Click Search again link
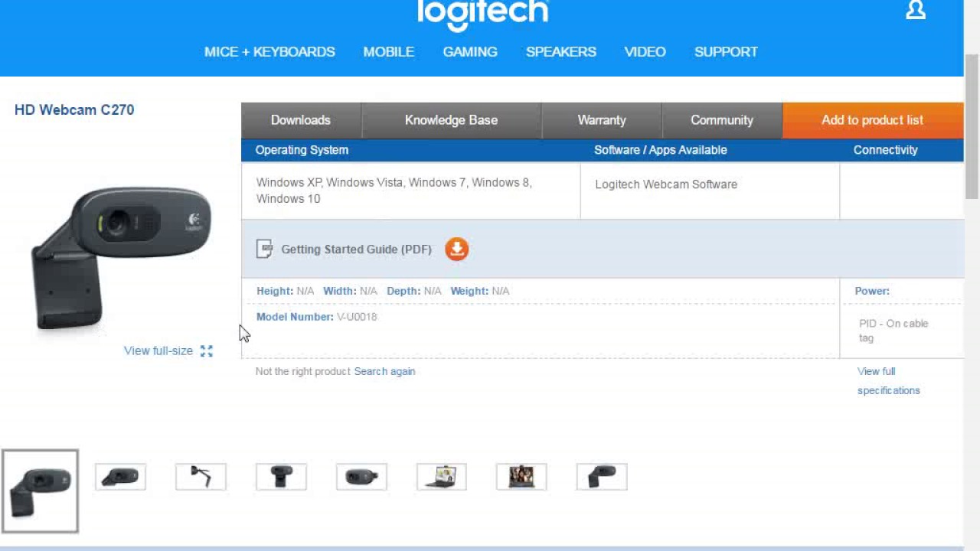 (384, 371)
